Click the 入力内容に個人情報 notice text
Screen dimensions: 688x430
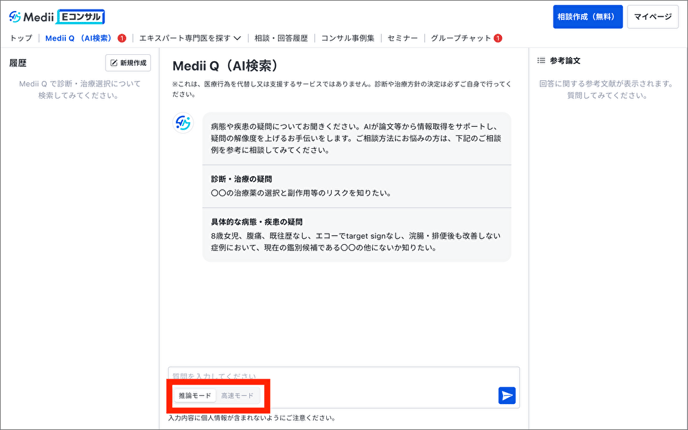[252, 418]
